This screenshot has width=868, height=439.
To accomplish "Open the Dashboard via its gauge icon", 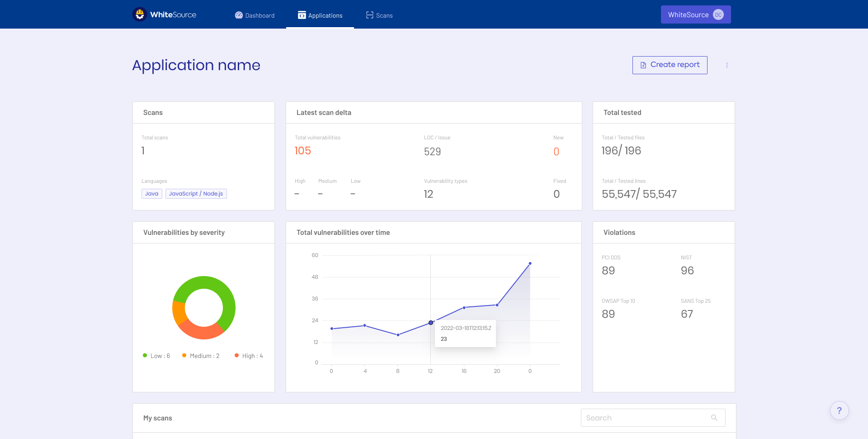I will pyautogui.click(x=239, y=15).
